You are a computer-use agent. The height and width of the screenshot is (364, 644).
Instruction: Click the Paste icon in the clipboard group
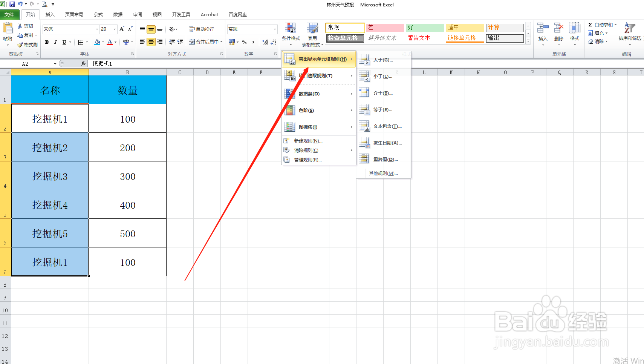[8, 29]
